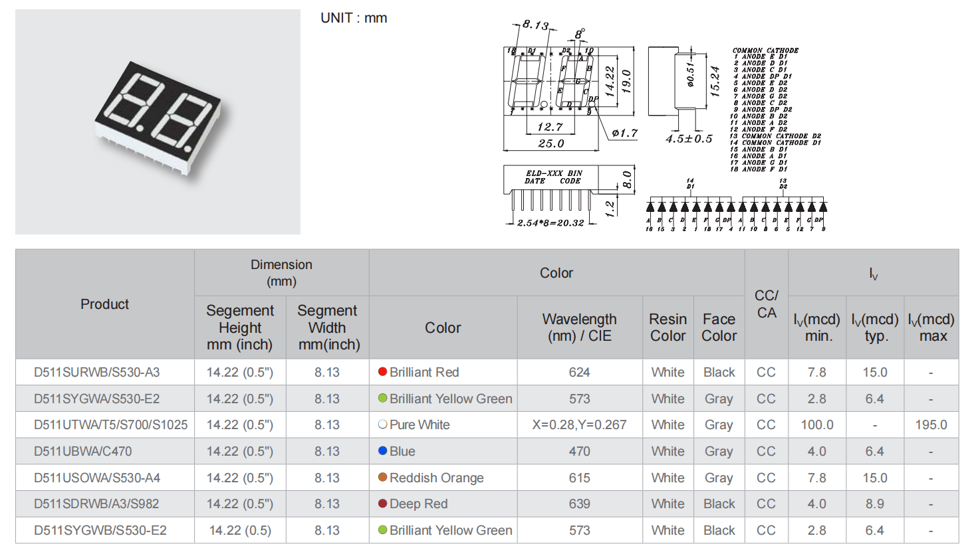
Task: Click the 15.24 side-view dimension
Action: 715,81
